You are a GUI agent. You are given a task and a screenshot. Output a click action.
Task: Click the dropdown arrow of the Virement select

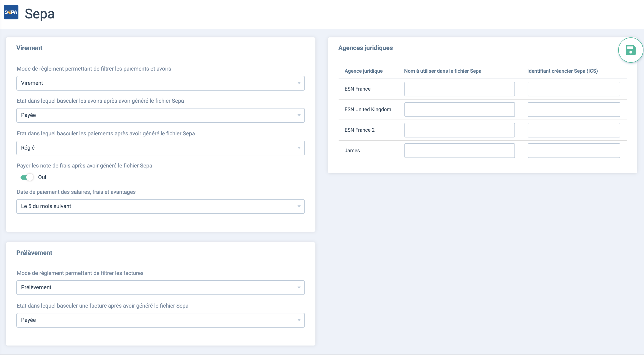(299, 83)
